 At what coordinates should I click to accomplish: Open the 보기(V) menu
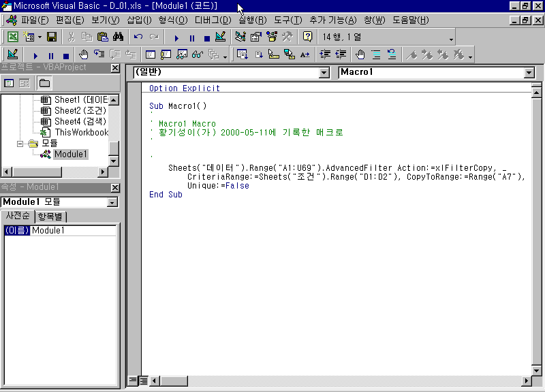(106, 20)
